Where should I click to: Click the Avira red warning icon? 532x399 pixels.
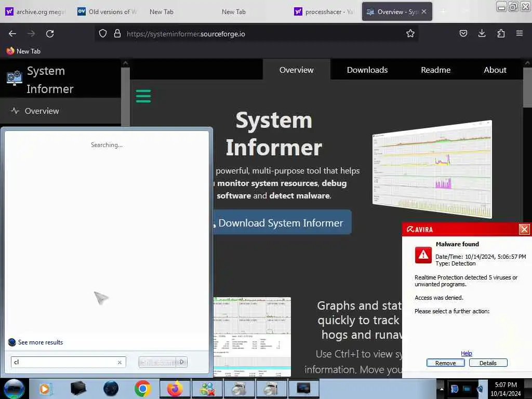tap(423, 255)
